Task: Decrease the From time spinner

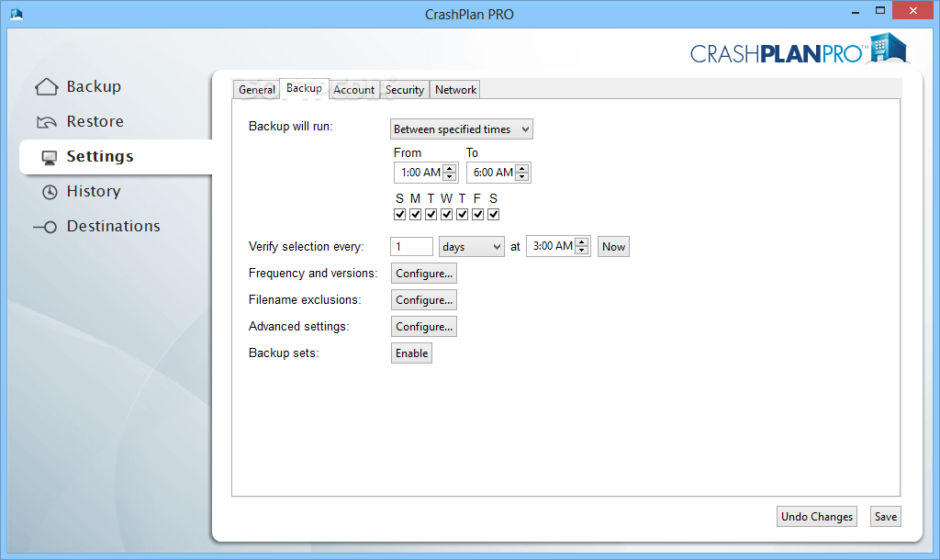Action: pos(450,177)
